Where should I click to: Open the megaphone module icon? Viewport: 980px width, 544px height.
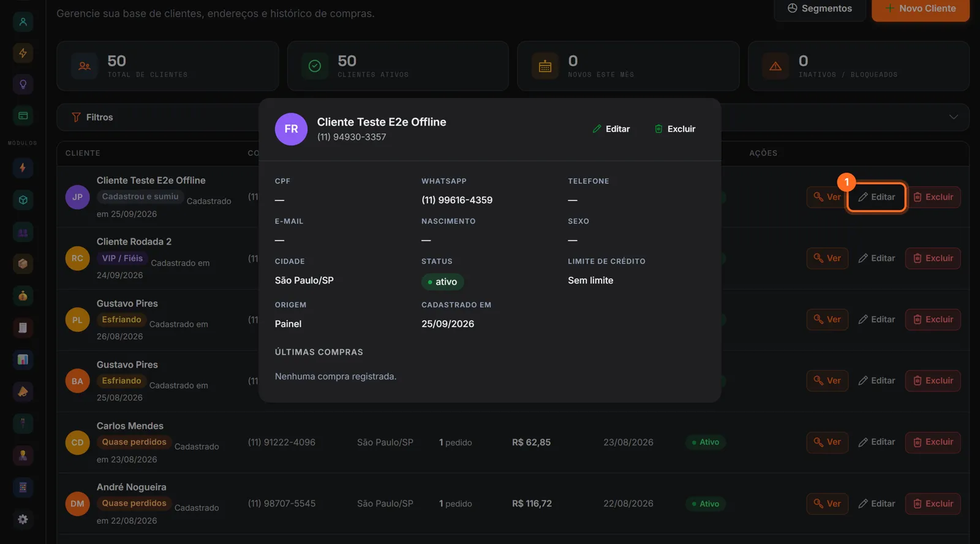coord(23,391)
